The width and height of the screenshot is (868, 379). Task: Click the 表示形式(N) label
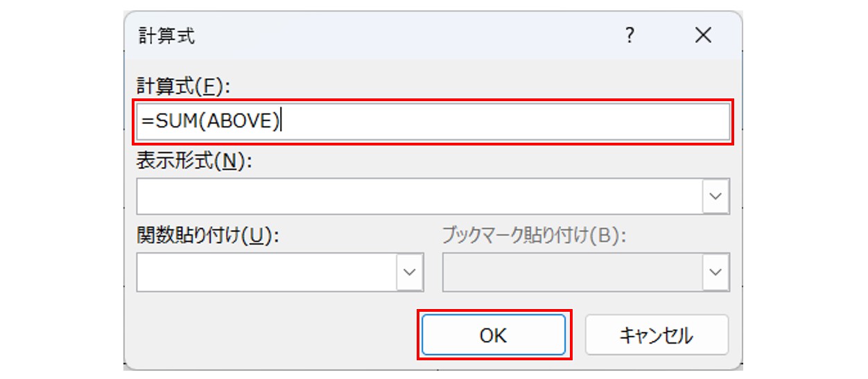pyautogui.click(x=193, y=161)
